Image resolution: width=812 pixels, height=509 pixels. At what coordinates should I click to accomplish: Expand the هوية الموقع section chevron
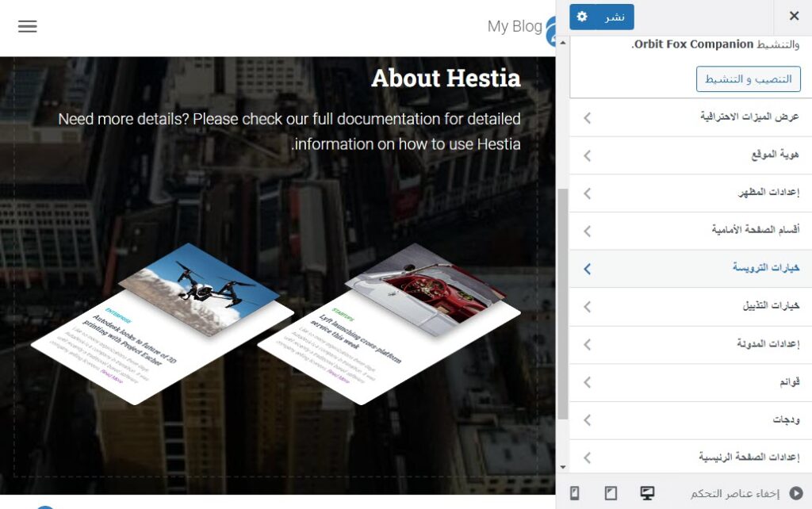click(587, 155)
